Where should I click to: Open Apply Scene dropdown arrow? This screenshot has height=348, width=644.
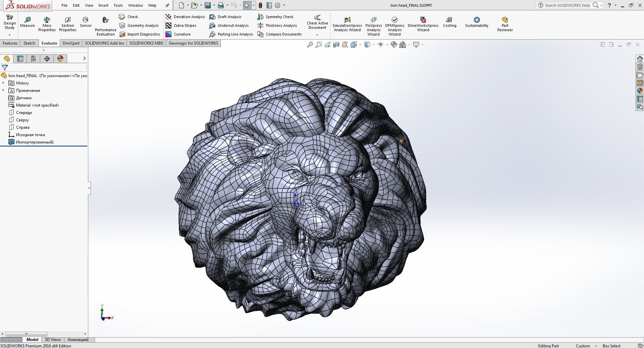point(409,45)
